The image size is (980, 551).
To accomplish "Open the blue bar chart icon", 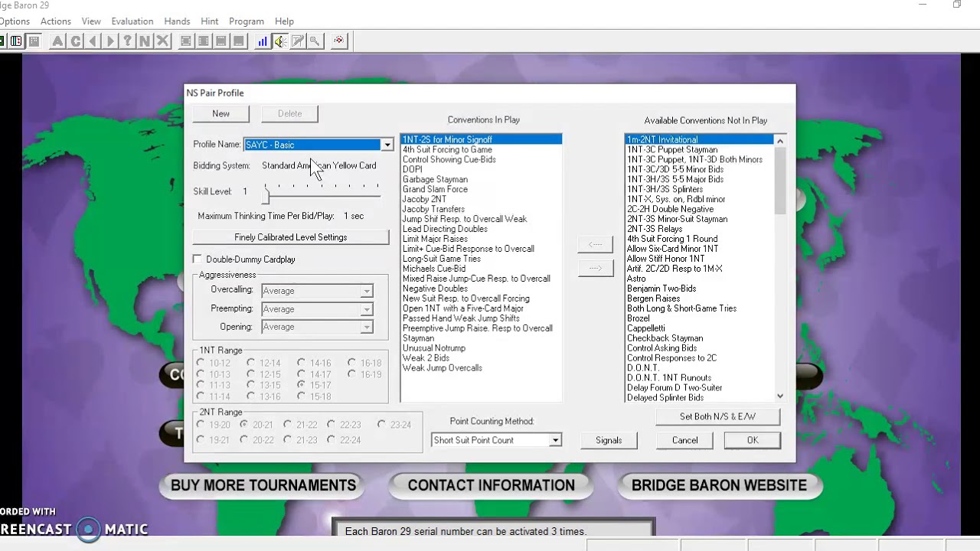I will click(263, 41).
